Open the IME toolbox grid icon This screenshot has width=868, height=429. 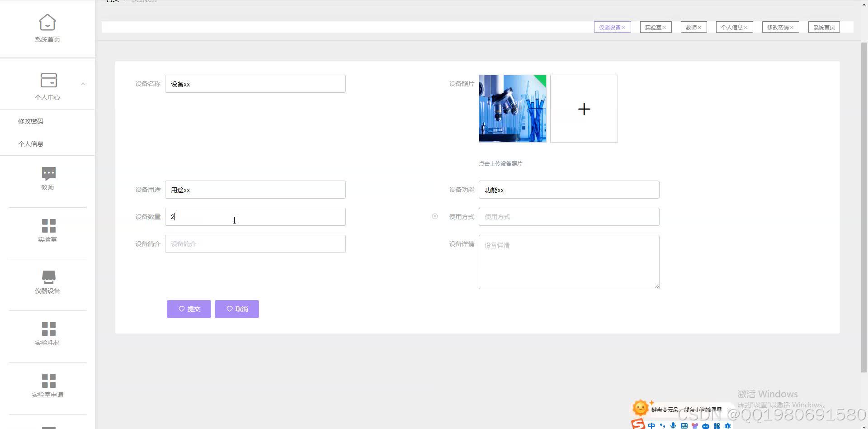click(x=717, y=425)
